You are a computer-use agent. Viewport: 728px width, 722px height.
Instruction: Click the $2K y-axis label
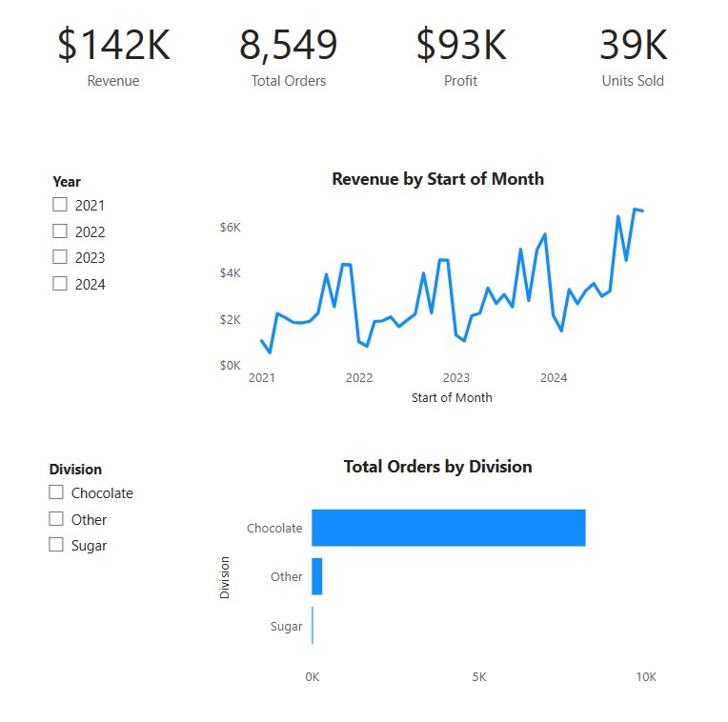click(231, 320)
